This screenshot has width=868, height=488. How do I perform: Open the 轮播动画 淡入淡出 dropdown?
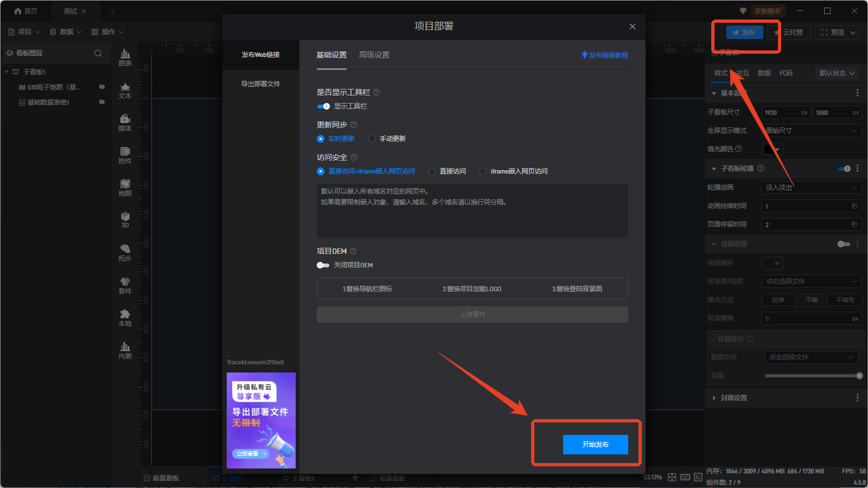[x=811, y=188]
